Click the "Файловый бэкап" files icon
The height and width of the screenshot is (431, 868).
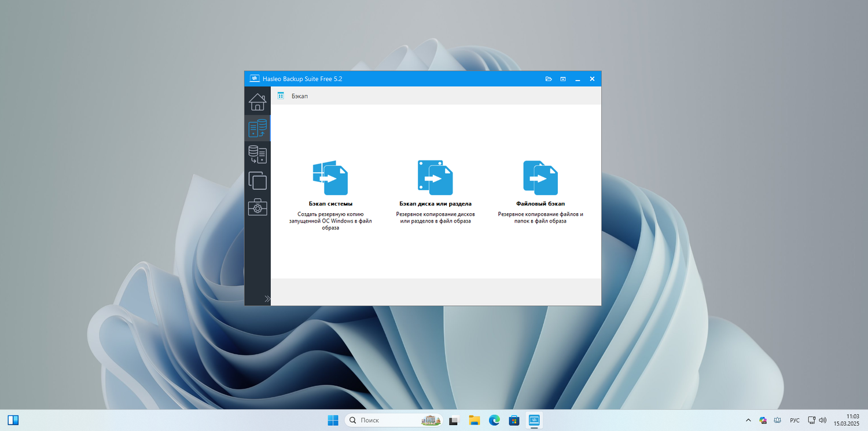540,178
